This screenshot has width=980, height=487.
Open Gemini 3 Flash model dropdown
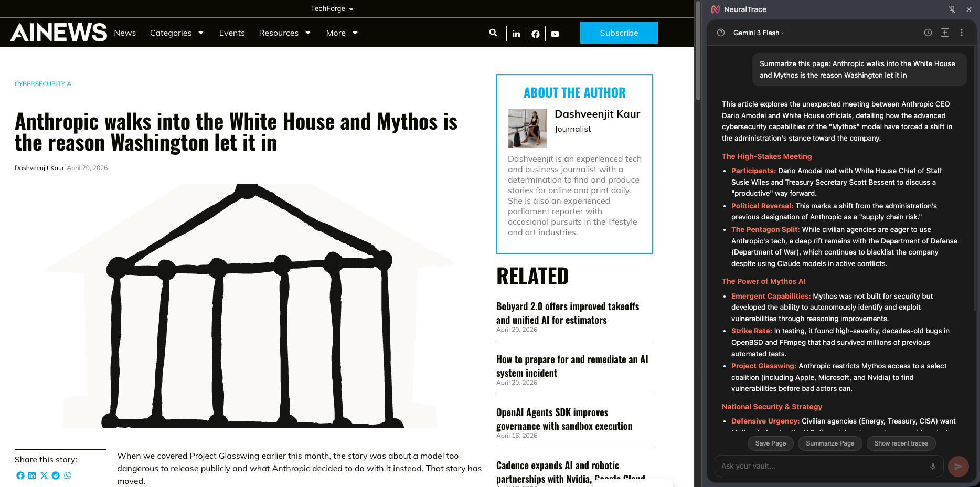759,33
